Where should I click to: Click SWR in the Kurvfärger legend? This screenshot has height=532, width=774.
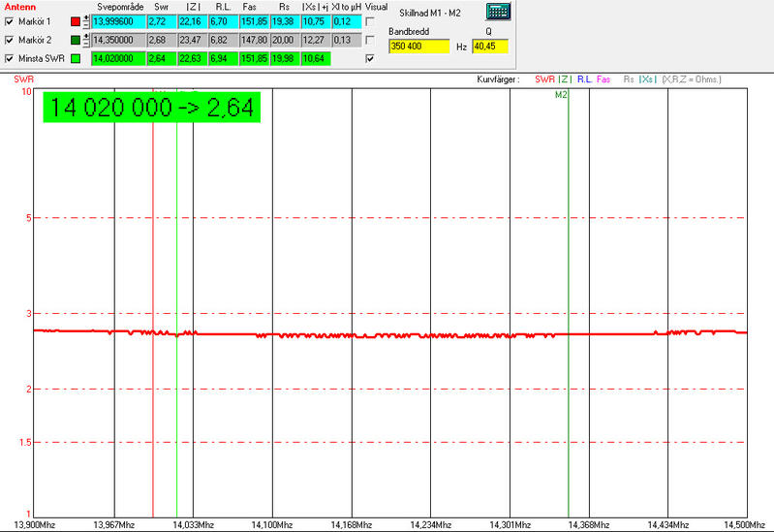pos(545,79)
